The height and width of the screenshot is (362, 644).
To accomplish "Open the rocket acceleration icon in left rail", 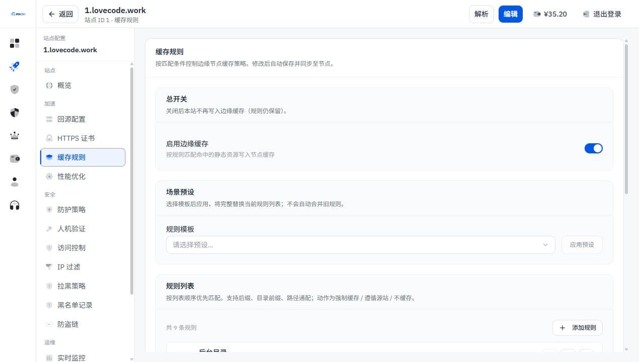I will coord(15,66).
